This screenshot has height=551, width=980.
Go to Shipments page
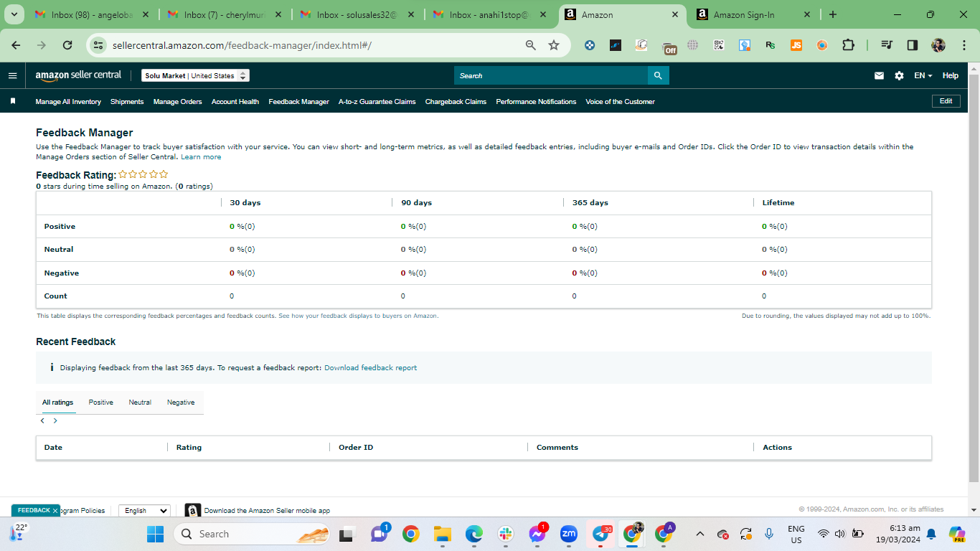click(127, 102)
